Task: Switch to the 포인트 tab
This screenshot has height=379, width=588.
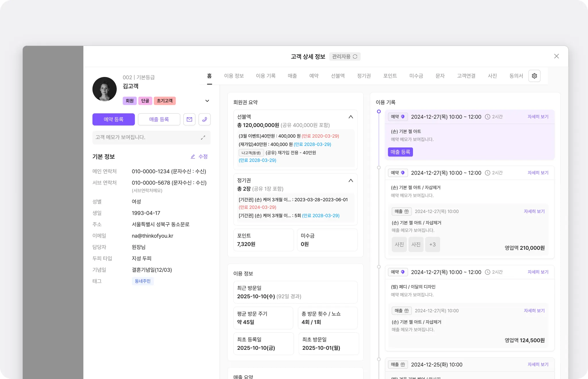Action: [390, 76]
